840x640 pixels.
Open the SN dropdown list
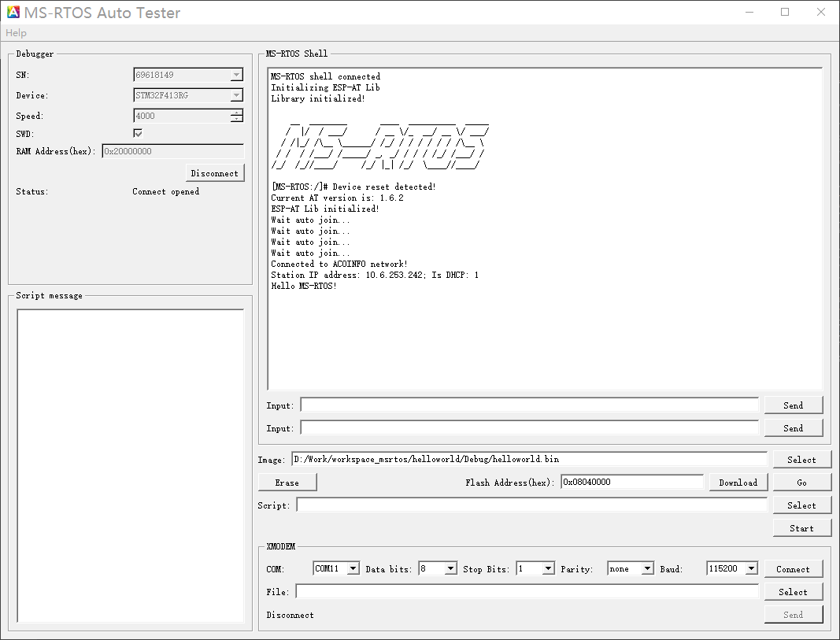pos(236,76)
